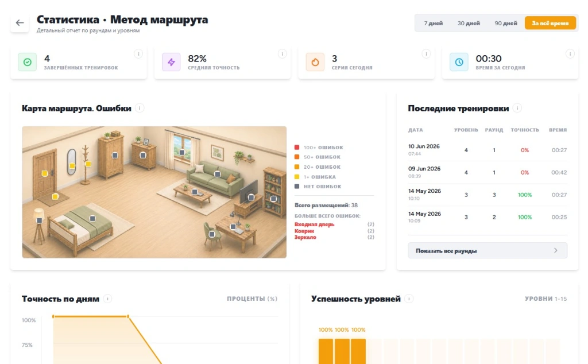Click the gray Нет ошибок legend swatch

pos(297,187)
